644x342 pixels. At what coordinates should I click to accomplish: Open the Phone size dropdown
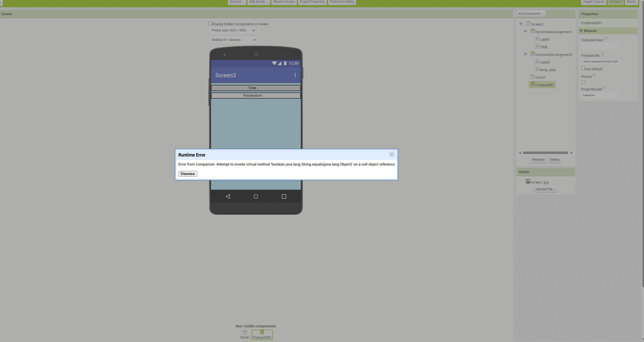tap(233, 30)
